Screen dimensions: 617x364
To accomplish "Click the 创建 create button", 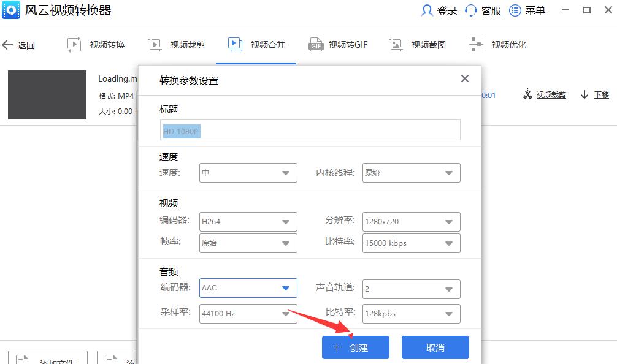I will coord(356,347).
